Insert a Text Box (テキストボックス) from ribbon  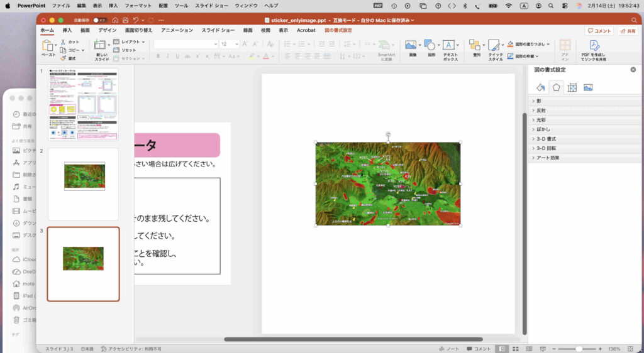[x=450, y=45]
